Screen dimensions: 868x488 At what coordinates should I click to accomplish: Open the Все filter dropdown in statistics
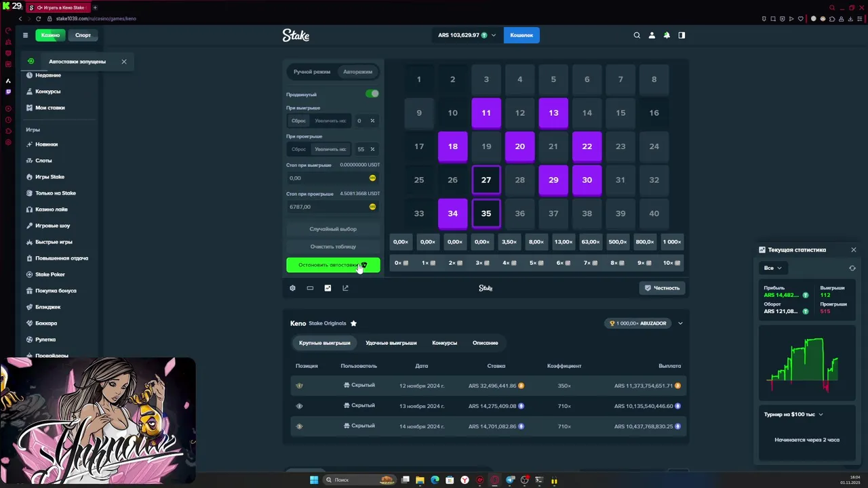[x=773, y=268]
